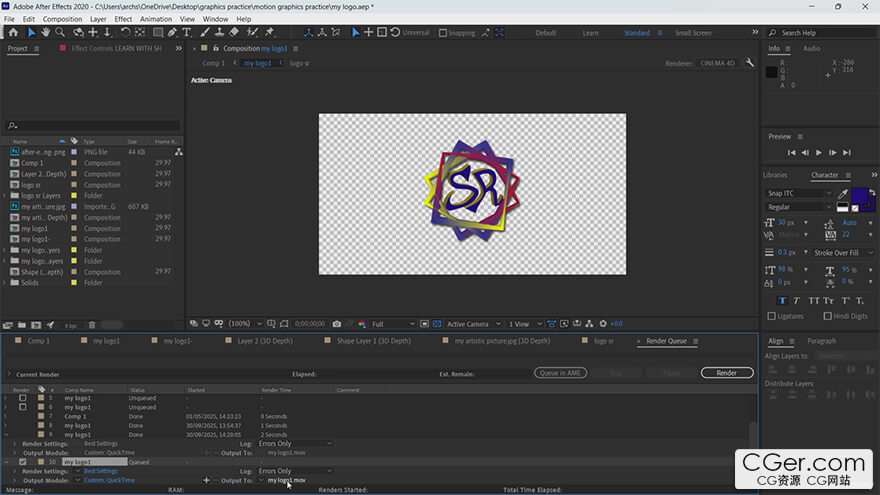Click the Home icon in the toolbar
The width and height of the screenshot is (880, 495).
click(x=14, y=32)
